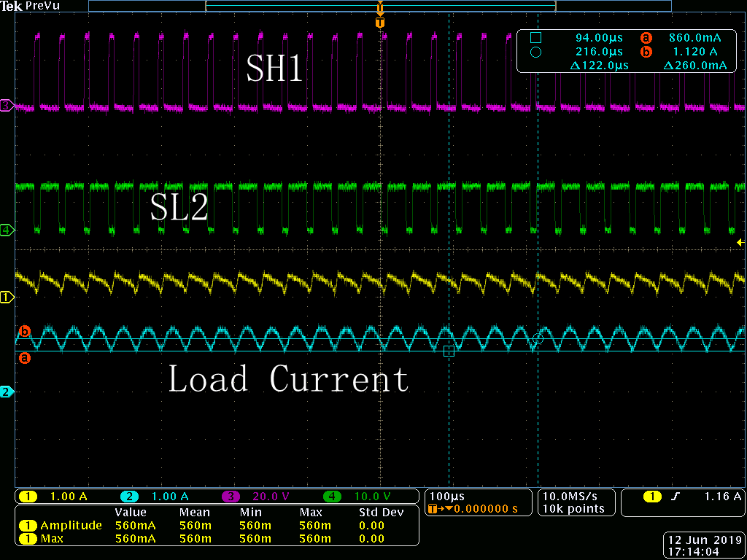Click the orange 'b' icon in cursor readout

click(x=646, y=52)
